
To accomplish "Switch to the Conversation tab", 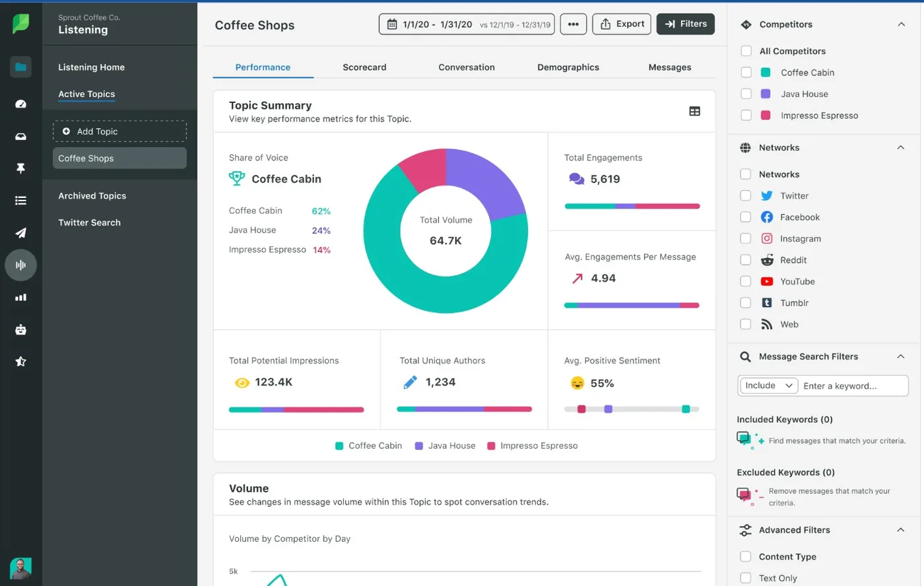I will tap(467, 67).
